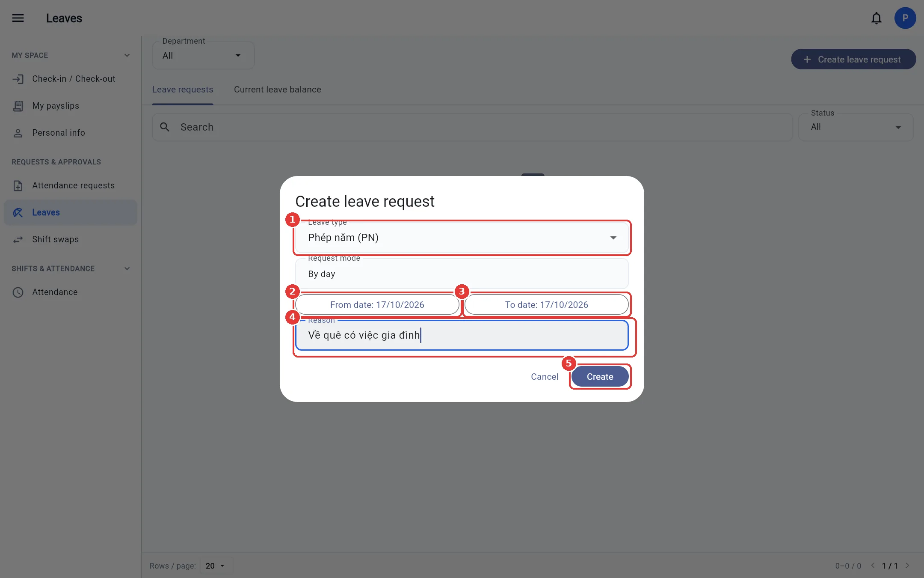Click the Search input field
924x578 pixels.
coord(473,127)
